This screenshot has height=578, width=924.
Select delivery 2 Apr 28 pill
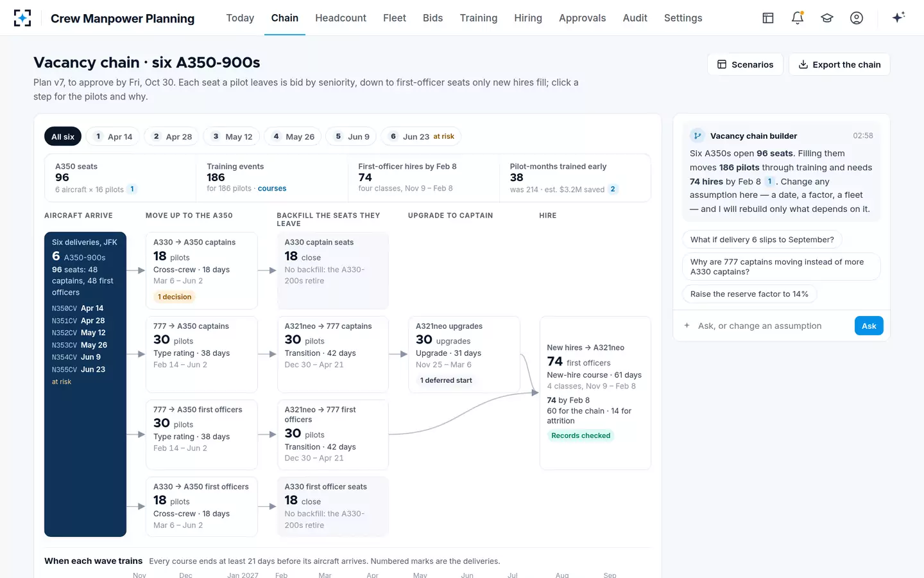tap(172, 136)
